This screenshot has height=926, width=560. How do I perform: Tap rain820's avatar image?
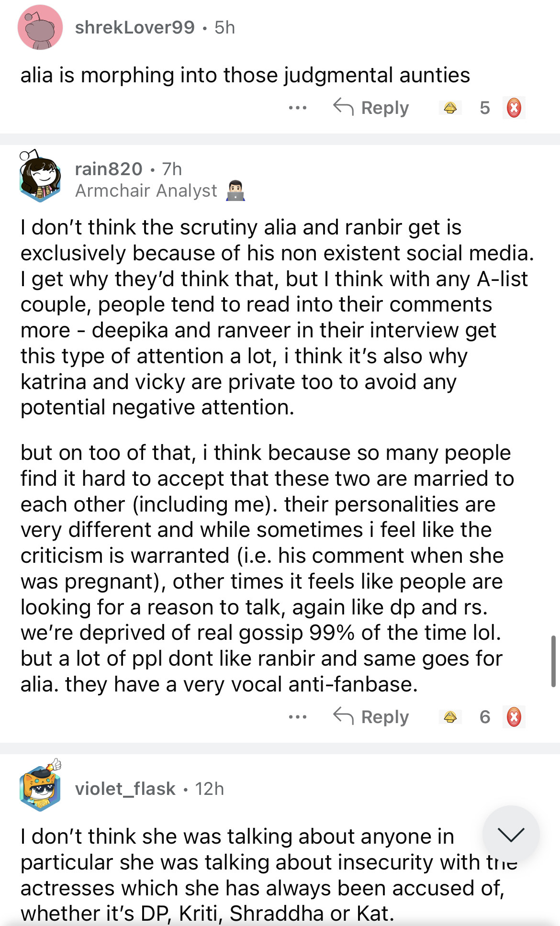(40, 176)
